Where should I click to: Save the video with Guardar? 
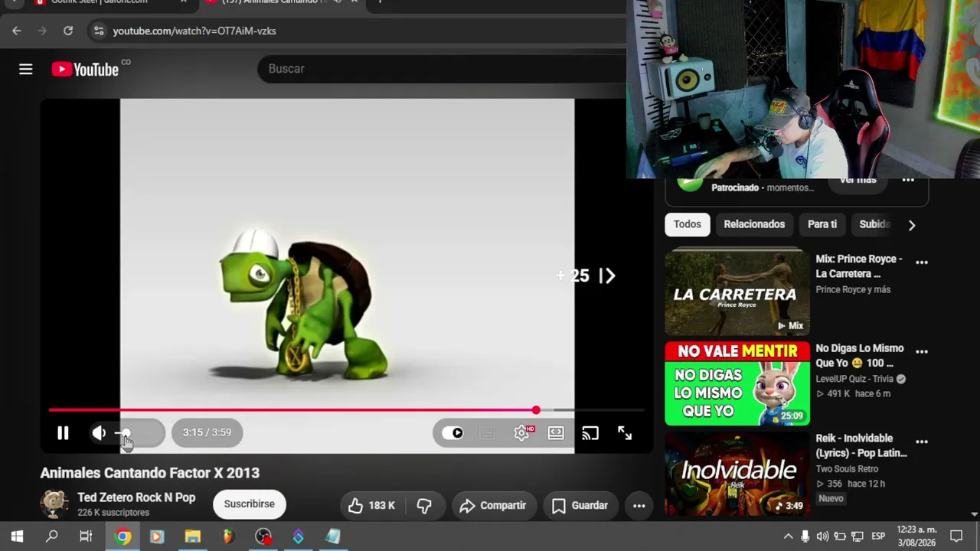(x=580, y=505)
